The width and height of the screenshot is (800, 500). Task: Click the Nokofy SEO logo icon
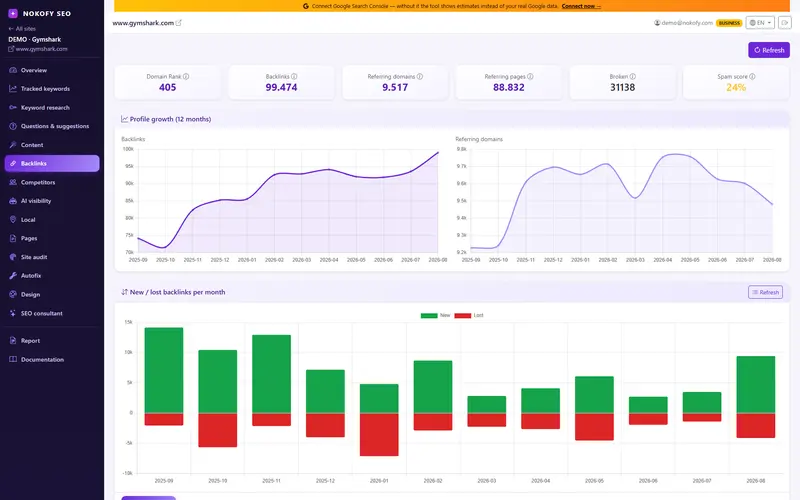coord(13,13)
